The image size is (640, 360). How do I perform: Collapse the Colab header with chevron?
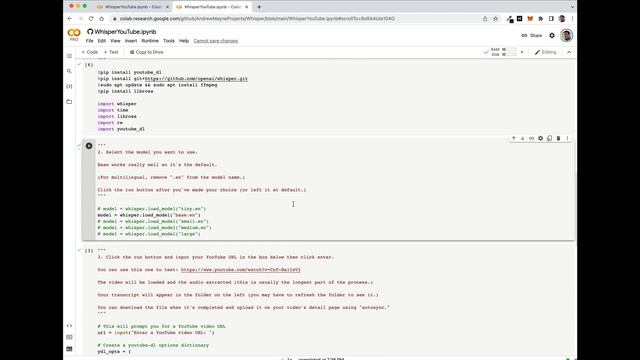pyautogui.click(x=569, y=52)
